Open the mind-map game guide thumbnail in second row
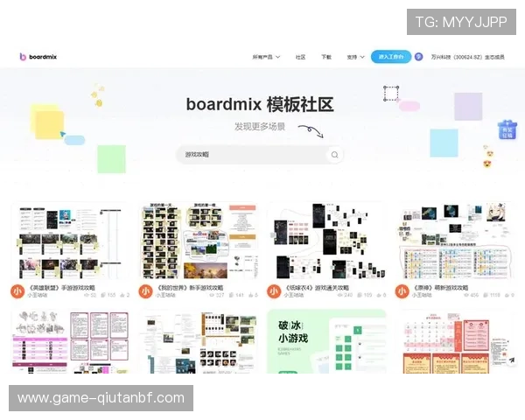Screen dimensions: 525x420 pos(199,341)
